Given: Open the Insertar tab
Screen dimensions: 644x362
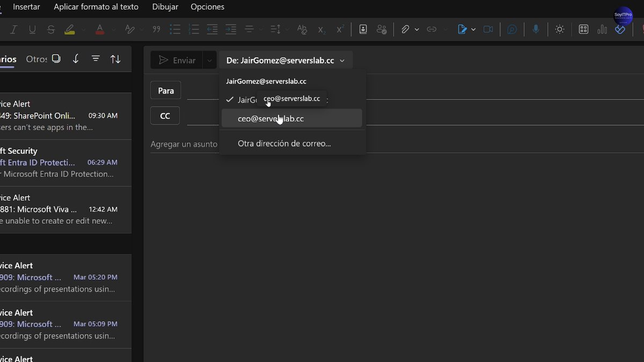Looking at the screenshot, I should (x=26, y=7).
